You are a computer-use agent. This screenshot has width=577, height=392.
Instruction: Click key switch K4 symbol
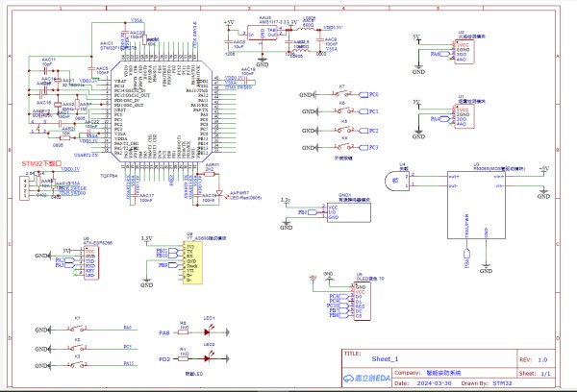[x=343, y=147]
